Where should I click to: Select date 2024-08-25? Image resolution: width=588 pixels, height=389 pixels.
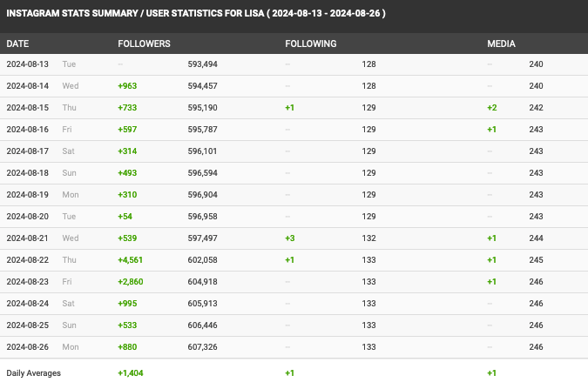[x=27, y=325]
